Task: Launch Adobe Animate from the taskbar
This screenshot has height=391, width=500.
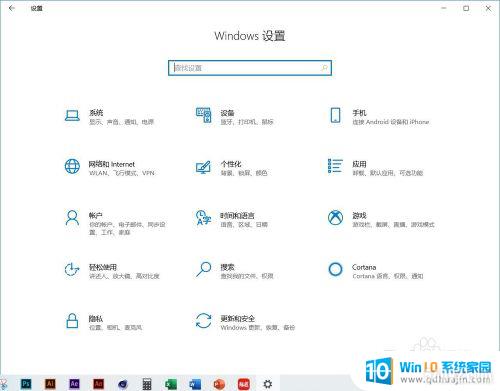Action: (x=98, y=384)
